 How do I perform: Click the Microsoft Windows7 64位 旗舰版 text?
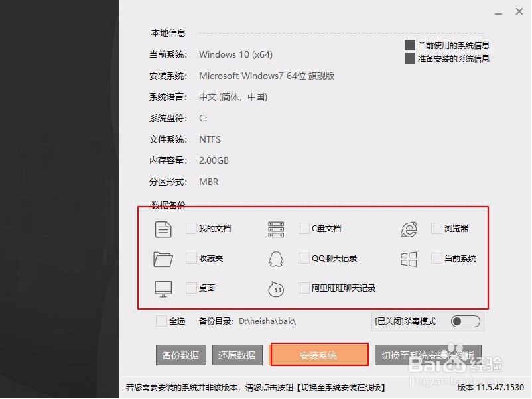[267, 76]
